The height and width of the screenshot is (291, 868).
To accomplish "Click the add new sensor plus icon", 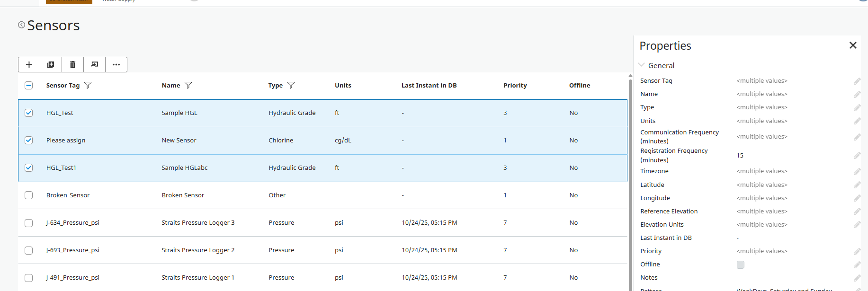I will (29, 65).
